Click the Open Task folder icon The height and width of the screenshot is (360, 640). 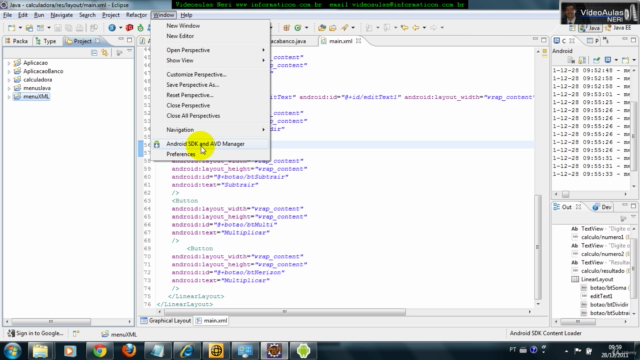tap(333, 28)
